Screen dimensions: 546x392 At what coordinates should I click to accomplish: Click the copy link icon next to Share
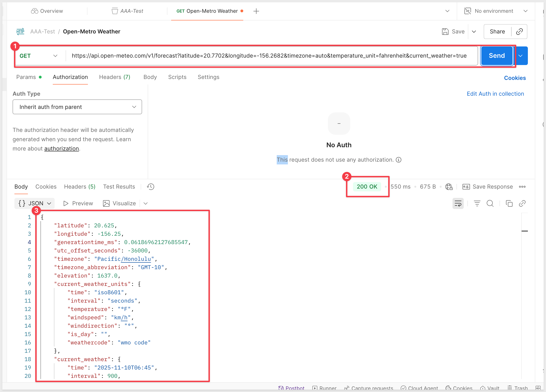point(519,32)
